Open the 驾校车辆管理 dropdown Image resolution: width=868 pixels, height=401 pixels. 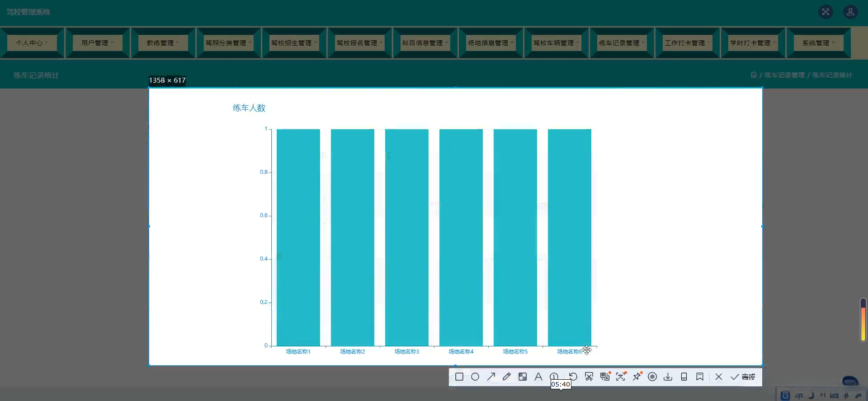[557, 43]
